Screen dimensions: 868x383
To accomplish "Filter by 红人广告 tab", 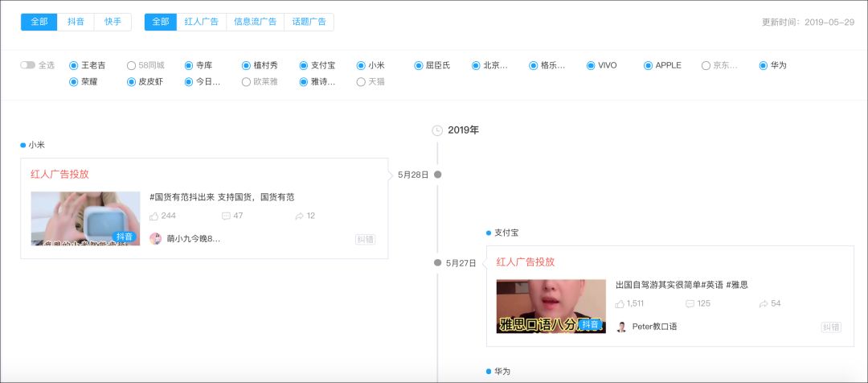I will click(202, 23).
